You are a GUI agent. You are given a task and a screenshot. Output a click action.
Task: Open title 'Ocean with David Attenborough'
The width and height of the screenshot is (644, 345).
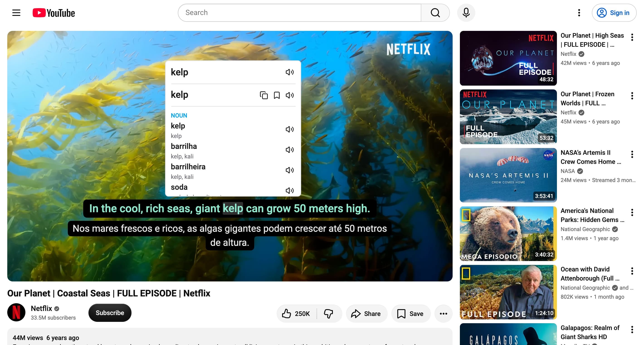[590, 274]
